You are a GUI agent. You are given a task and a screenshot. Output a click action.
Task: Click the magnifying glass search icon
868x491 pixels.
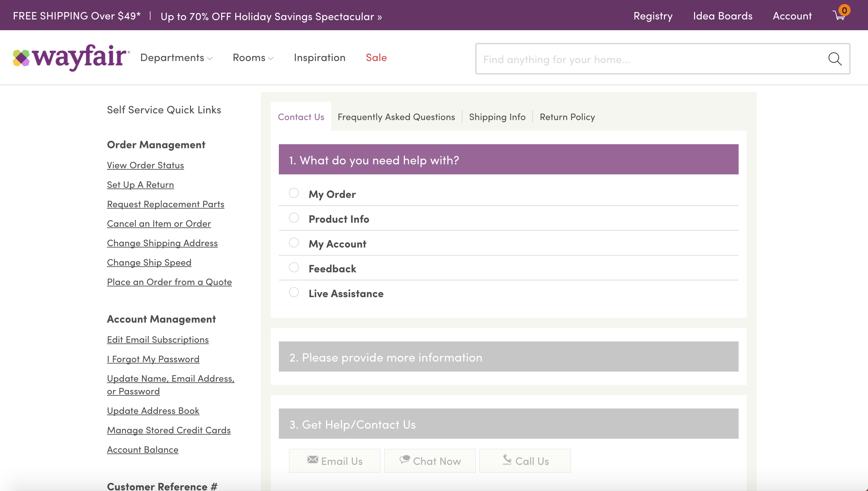[x=834, y=59]
